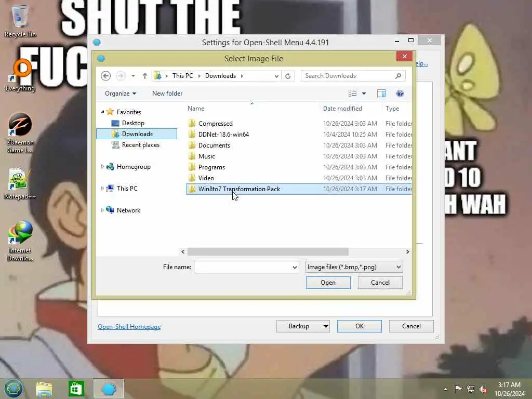532x399 pixels.
Task: Select the Programs folder icon
Action: [x=192, y=167]
